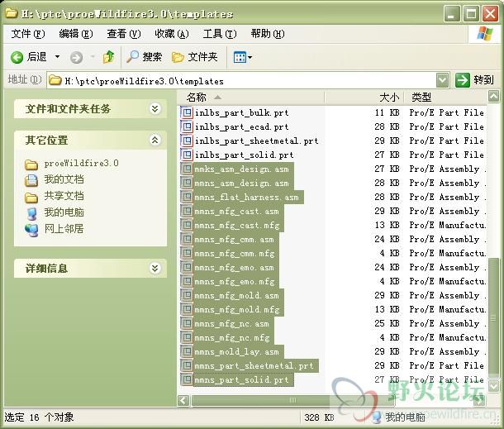This screenshot has width=504, height=429.
Task: Click the green Back arrow icon
Action: 17,58
